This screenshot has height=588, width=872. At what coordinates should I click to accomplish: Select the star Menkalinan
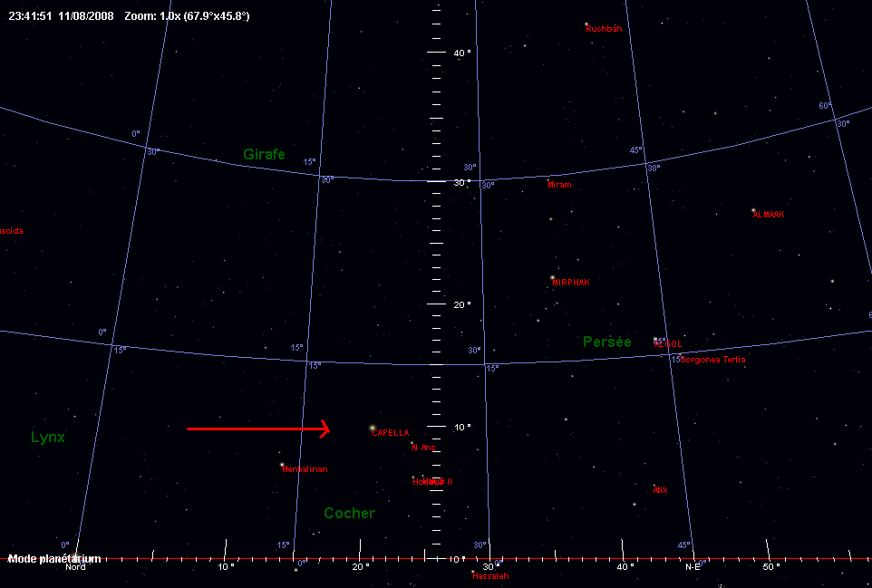[282, 465]
